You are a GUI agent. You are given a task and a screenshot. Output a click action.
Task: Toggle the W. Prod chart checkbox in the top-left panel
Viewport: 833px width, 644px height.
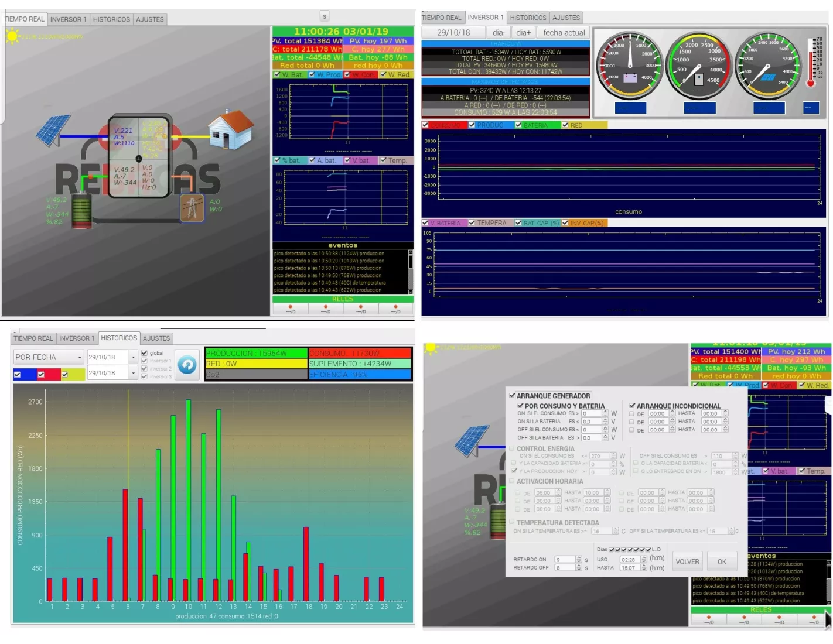312,74
